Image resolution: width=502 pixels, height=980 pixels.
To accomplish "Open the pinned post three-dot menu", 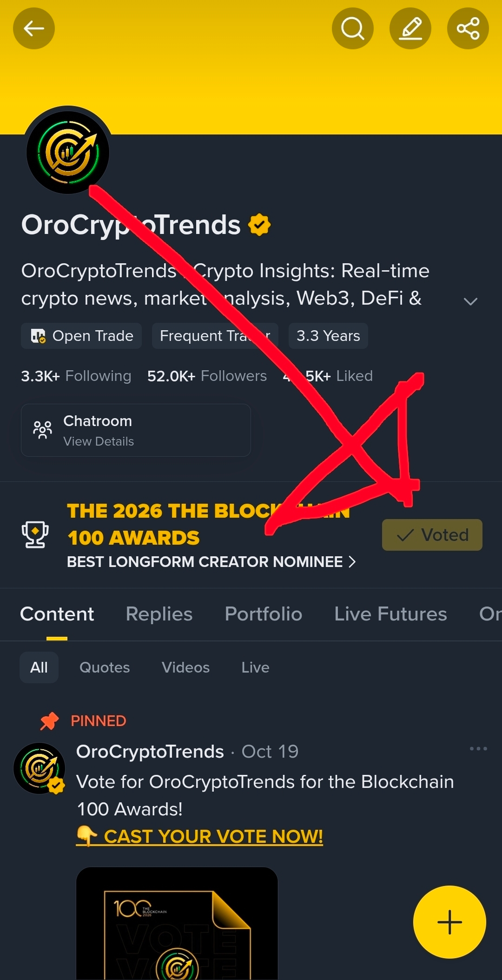I will click(x=478, y=748).
